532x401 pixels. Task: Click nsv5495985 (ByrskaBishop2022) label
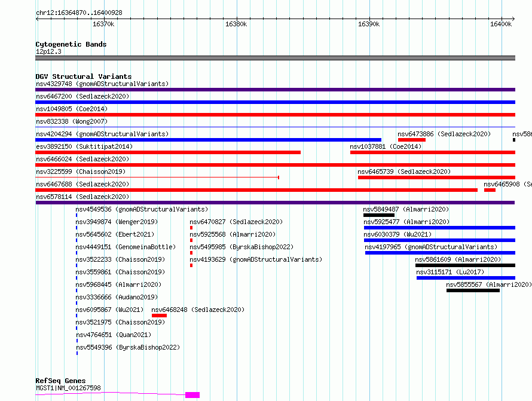[241, 247]
